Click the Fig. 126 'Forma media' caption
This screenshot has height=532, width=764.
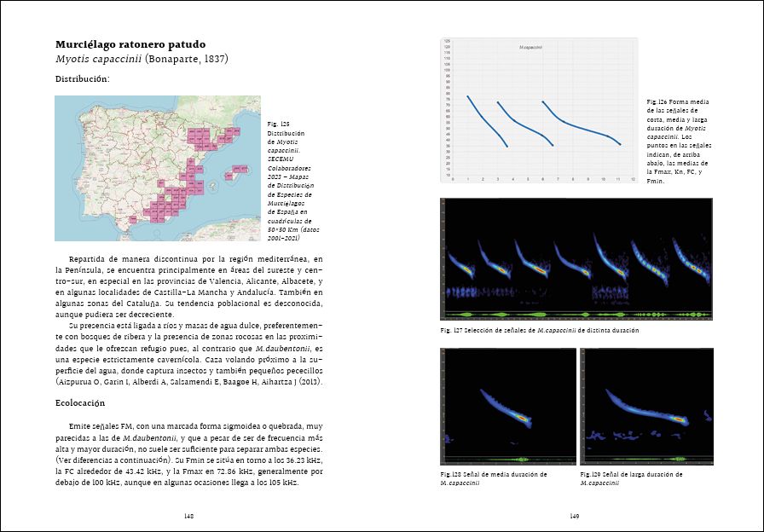[679, 142]
